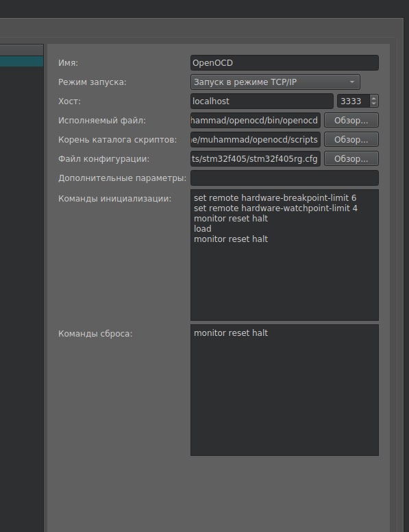409x532 pixels.
Task: Click the port field showing 3333
Action: coord(353,101)
